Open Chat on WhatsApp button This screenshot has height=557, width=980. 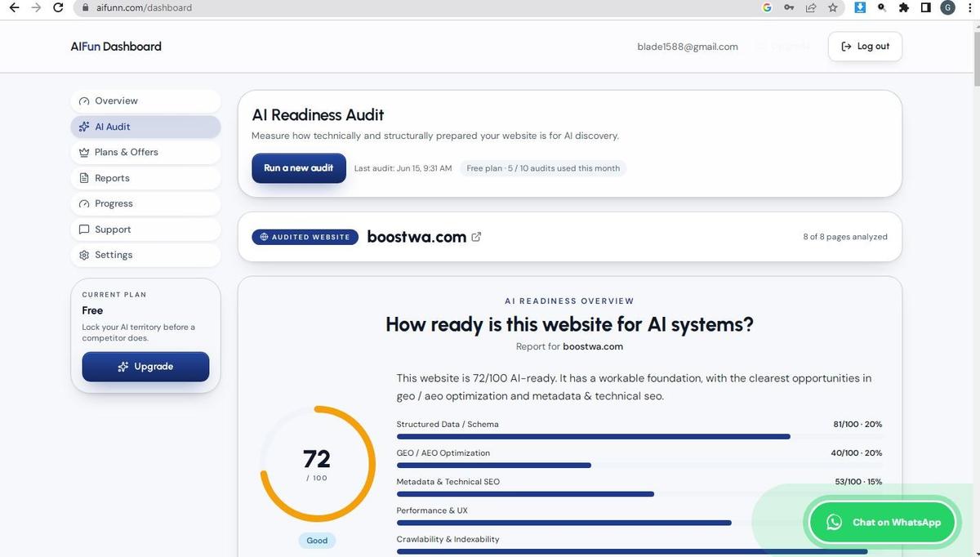click(882, 523)
